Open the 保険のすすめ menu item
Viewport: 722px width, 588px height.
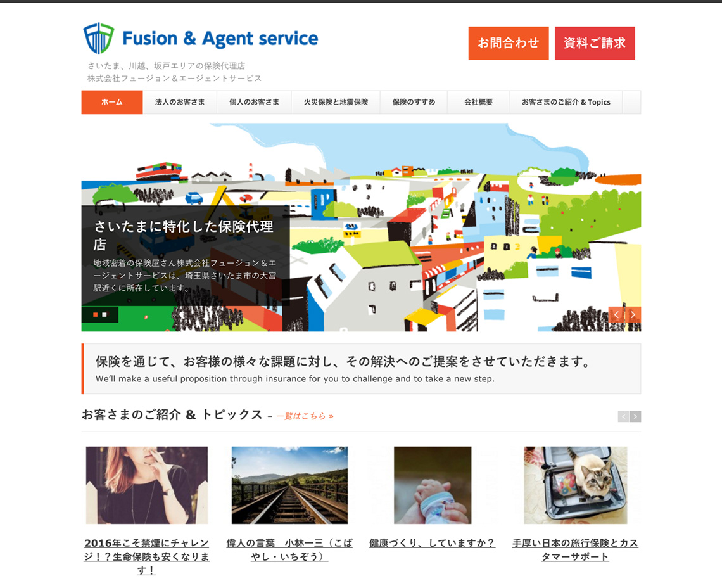[x=414, y=102]
